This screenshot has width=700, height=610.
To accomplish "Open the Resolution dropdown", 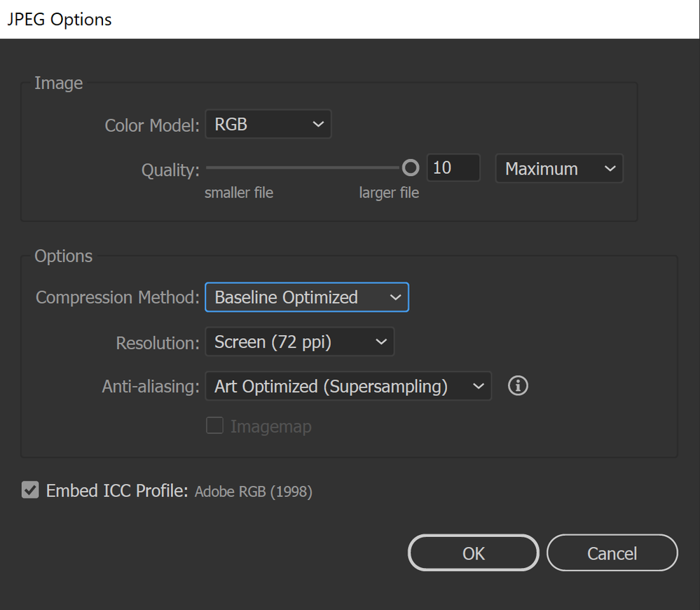I will click(x=299, y=342).
